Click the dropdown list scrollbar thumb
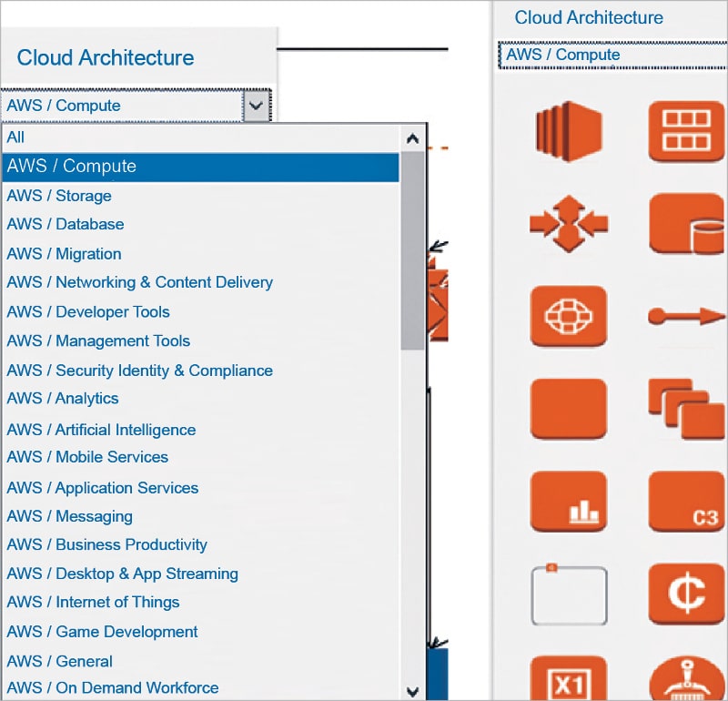This screenshot has width=728, height=701. pos(412,250)
